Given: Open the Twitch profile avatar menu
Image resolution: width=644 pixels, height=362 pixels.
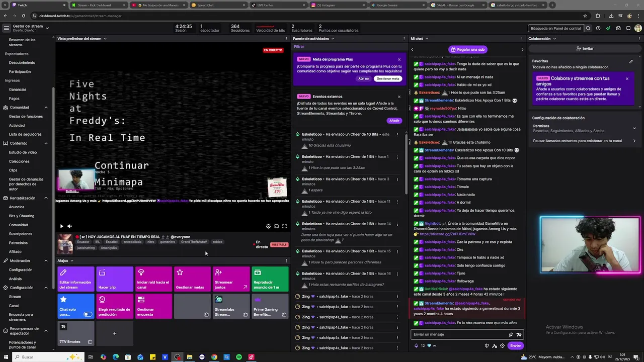Looking at the screenshot, I should click(638, 28).
